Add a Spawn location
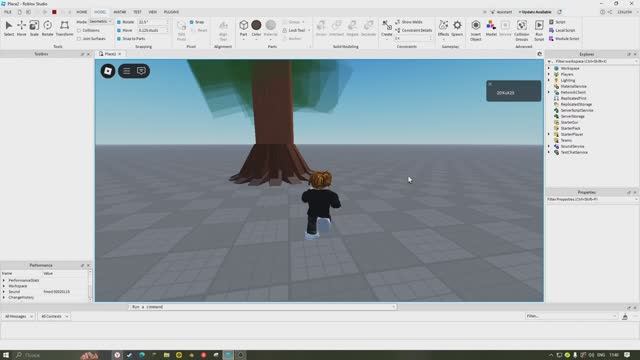 [x=457, y=28]
